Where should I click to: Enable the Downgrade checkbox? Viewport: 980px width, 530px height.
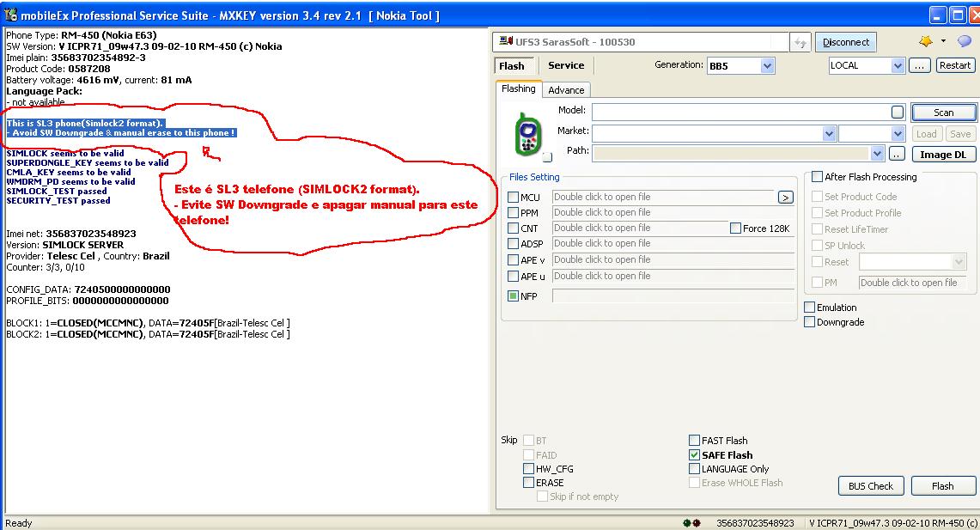[x=809, y=322]
